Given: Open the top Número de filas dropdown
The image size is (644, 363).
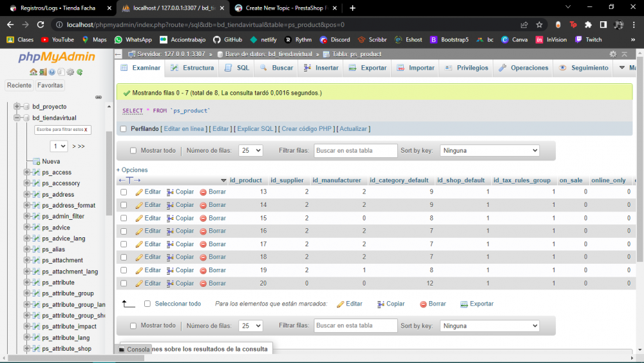Looking at the screenshot, I should point(251,151).
